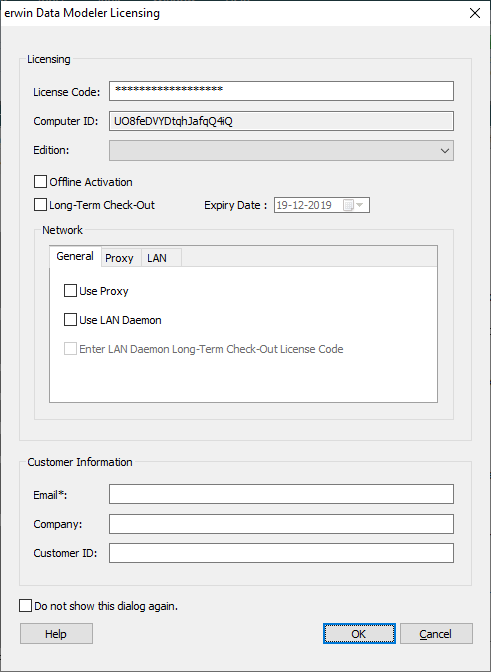Confirm with the OK button
This screenshot has height=672, width=491.
coord(359,633)
